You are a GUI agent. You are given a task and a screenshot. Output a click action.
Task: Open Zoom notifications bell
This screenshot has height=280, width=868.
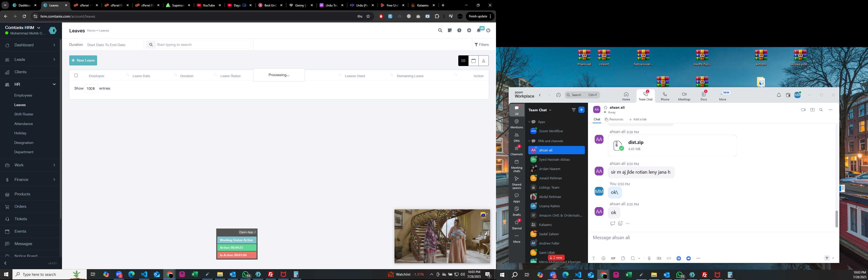[779, 95]
